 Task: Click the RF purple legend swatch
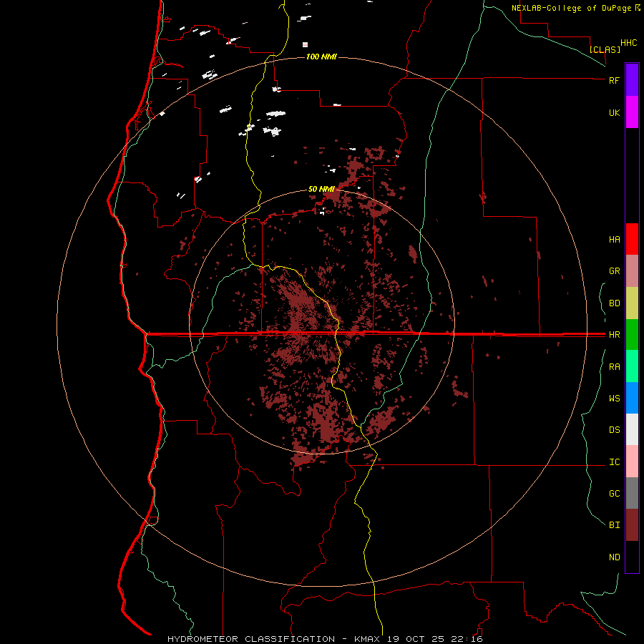632,79
